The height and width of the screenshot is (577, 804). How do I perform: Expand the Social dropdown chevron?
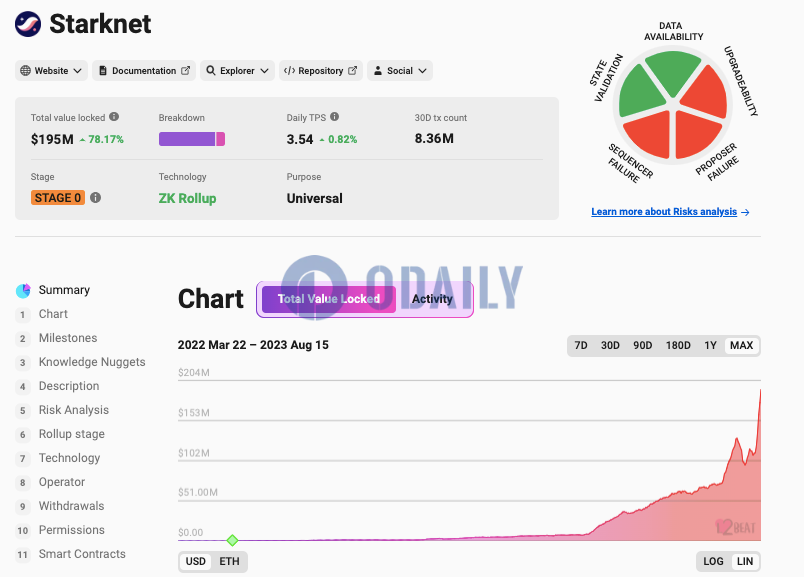tap(423, 71)
